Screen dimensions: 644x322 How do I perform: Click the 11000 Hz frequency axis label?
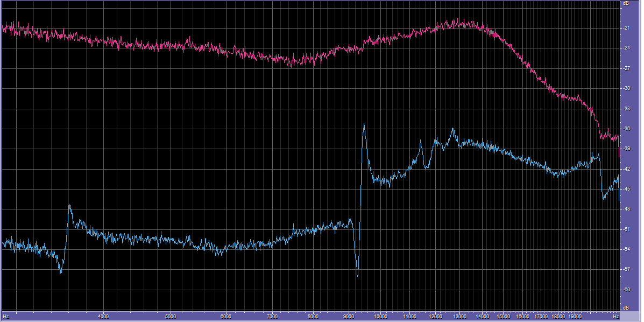[x=409, y=316]
